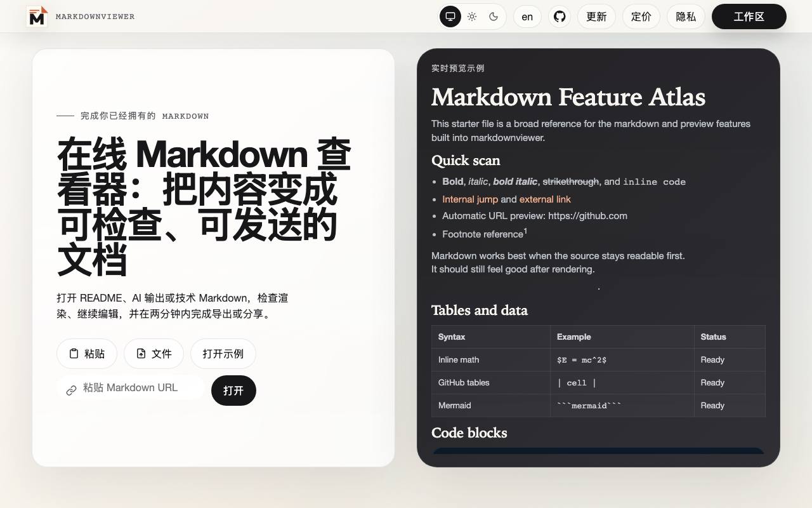Image resolution: width=812 pixels, height=508 pixels.
Task: Select the system theme monitor icon
Action: point(450,17)
